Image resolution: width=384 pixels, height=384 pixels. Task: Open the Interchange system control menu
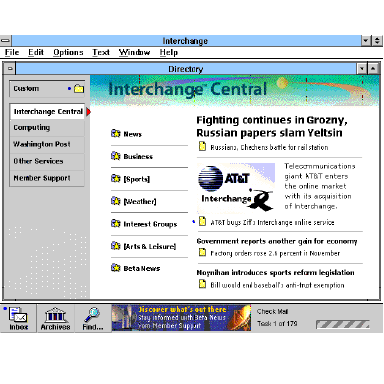point(6,41)
